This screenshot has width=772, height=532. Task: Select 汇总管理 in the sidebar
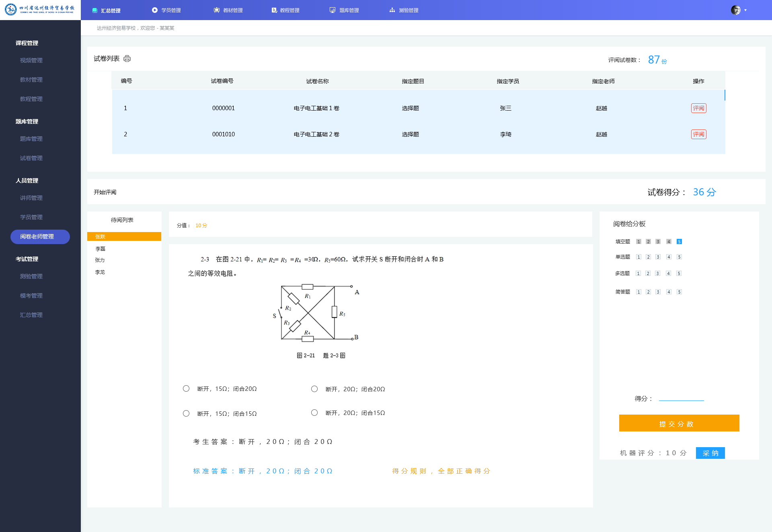(x=31, y=315)
